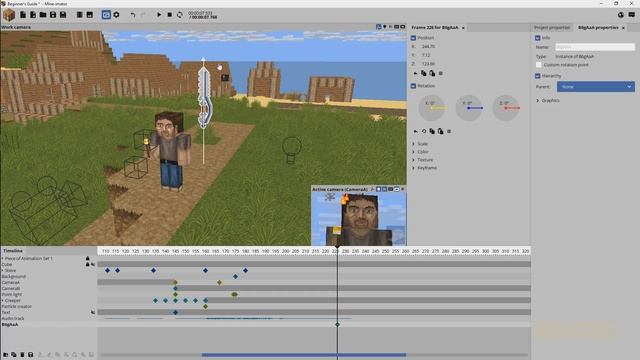Click the X rotation wheel

(431, 108)
